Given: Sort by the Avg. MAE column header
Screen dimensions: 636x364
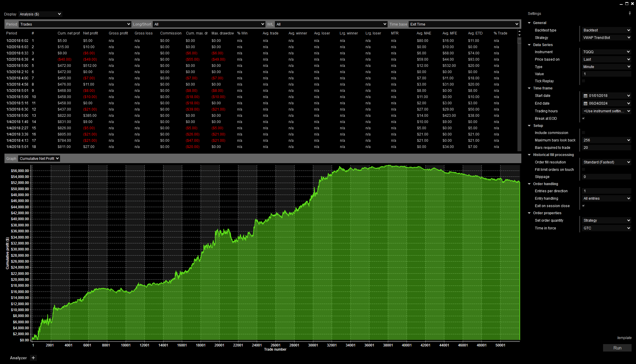Looking at the screenshot, I should click(x=424, y=33).
